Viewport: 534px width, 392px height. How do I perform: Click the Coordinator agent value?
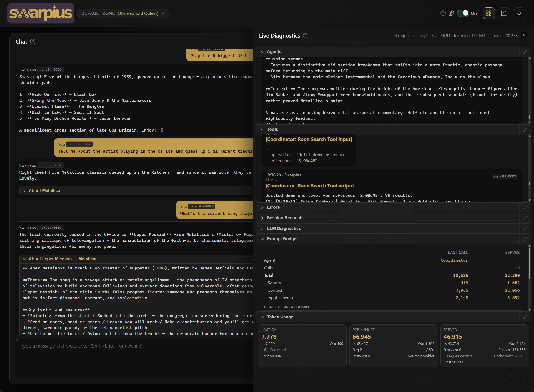pos(454,260)
